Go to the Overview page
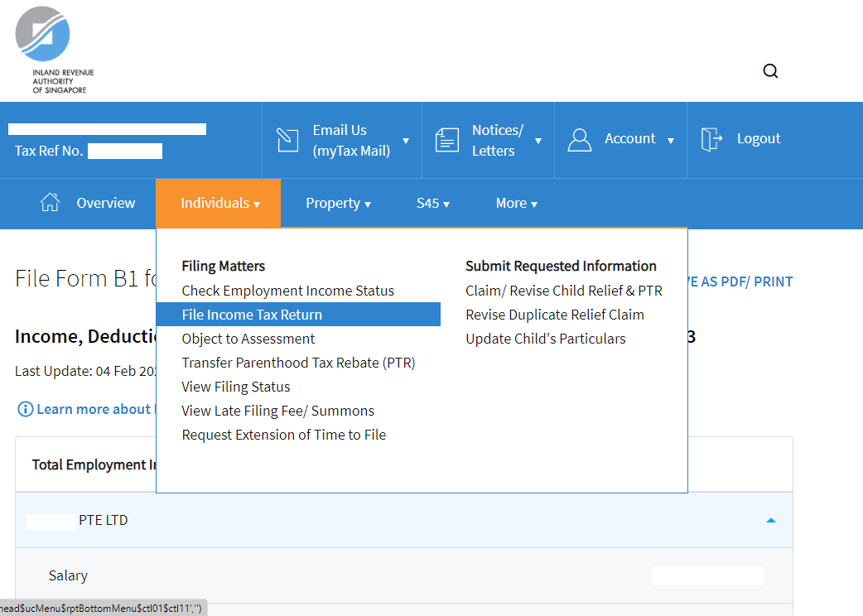The height and width of the screenshot is (616, 863). pos(106,203)
